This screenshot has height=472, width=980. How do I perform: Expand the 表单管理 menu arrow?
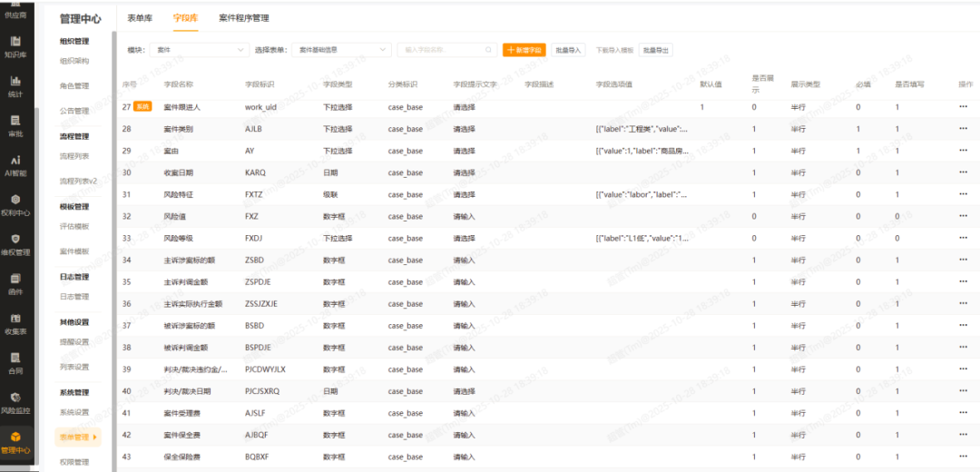click(94, 437)
